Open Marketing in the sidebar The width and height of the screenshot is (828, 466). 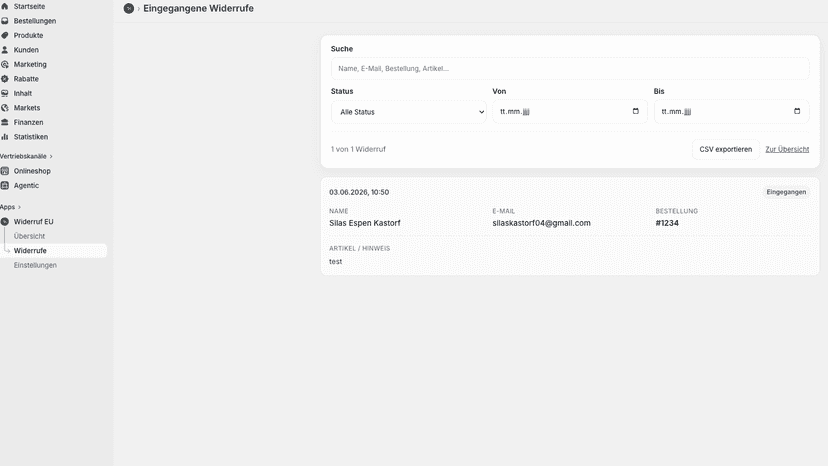tap(30, 64)
